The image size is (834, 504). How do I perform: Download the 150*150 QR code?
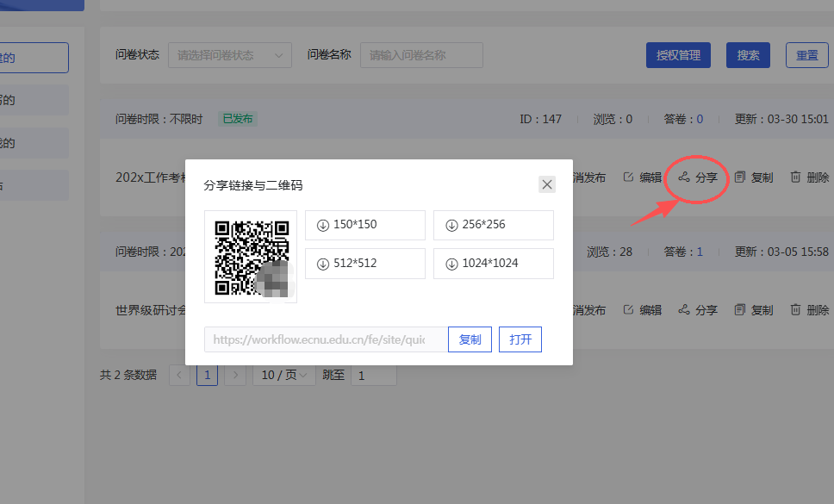pyautogui.click(x=365, y=225)
